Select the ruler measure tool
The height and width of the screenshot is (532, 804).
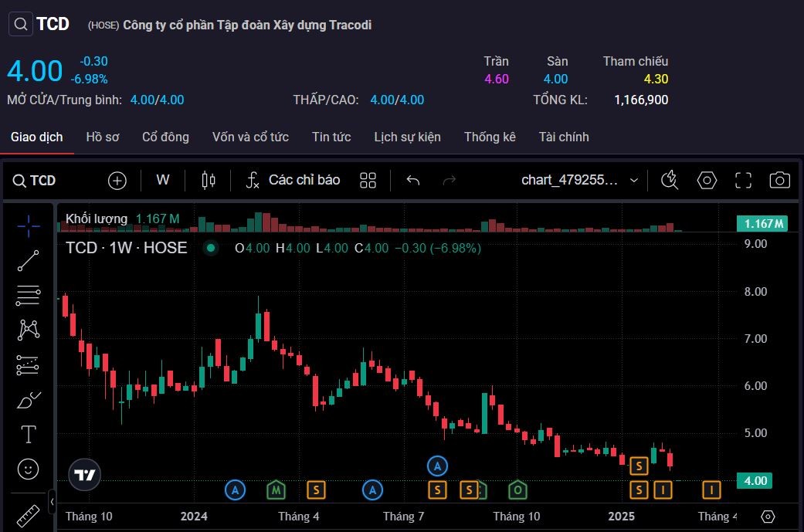tap(29, 516)
